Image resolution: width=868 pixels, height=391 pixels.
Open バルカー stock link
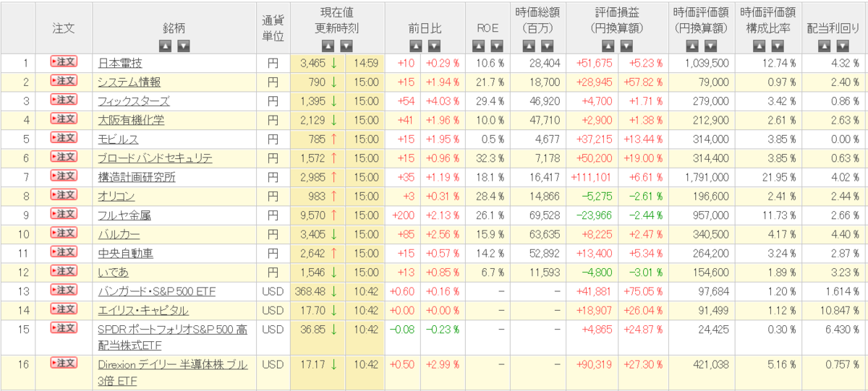point(119,234)
